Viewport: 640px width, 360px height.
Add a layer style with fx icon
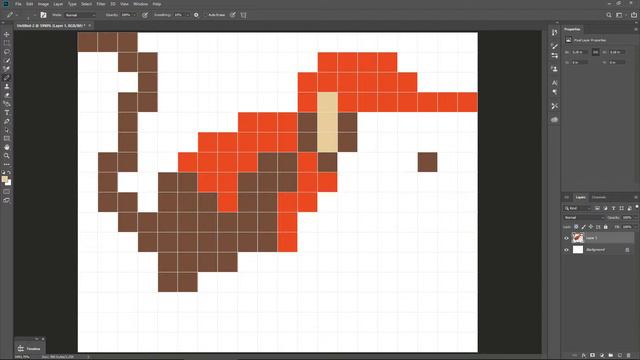584,356
